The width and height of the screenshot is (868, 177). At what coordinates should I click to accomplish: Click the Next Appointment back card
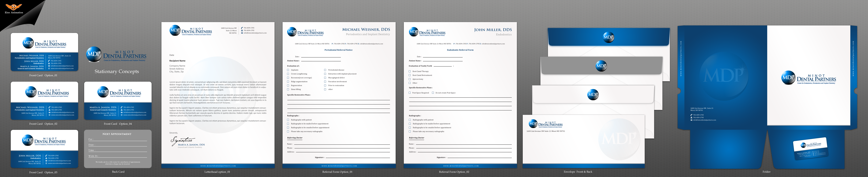coord(118,149)
